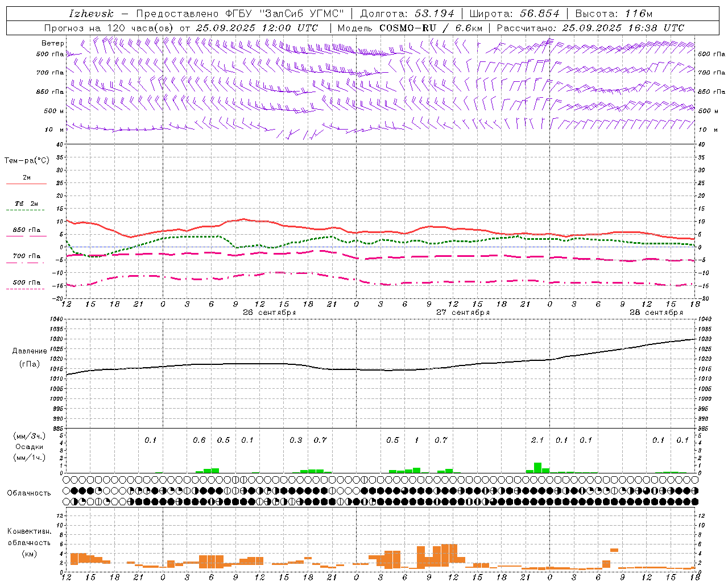This screenshot has height=582, width=728.
Task: Click the "500 гПа" legend label in the temperature legend
Action: click(26, 282)
